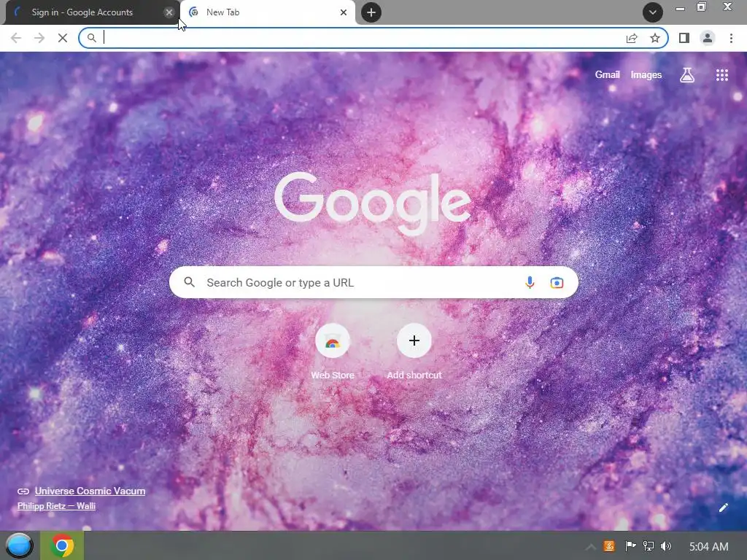This screenshot has width=747, height=560.
Task: Toggle the side panel
Action: click(x=684, y=38)
